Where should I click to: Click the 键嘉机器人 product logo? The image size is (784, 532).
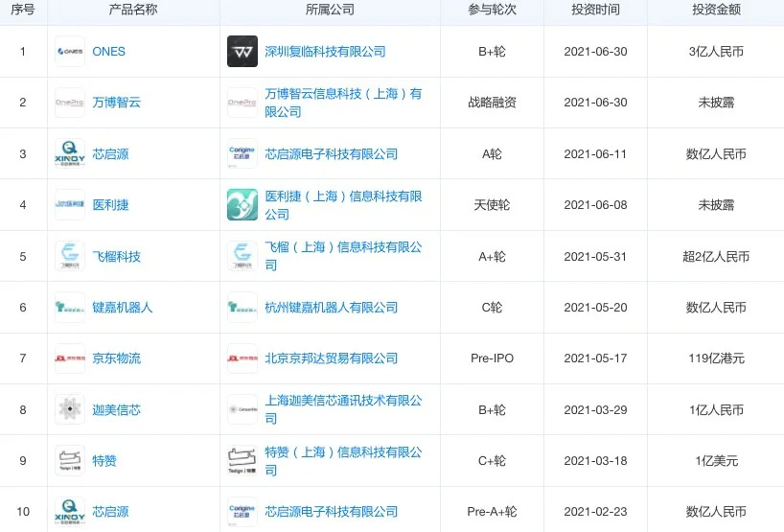click(70, 307)
